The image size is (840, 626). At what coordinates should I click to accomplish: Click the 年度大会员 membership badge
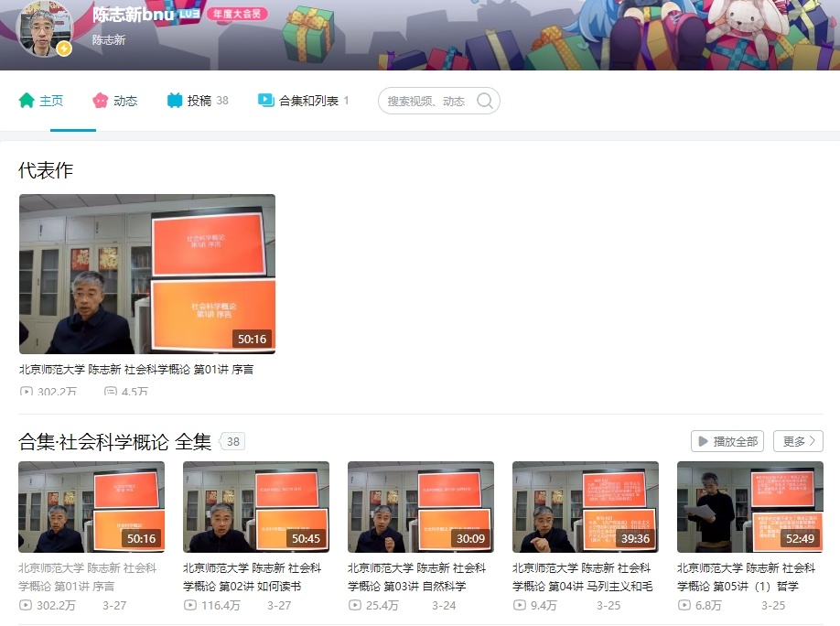pos(236,15)
